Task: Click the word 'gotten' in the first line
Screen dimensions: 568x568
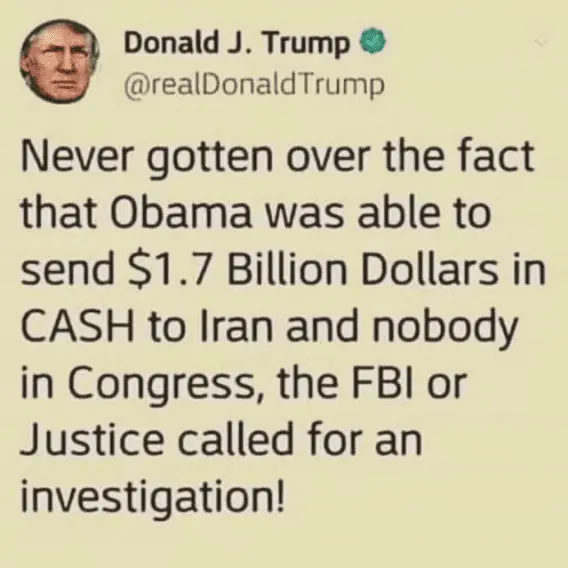Action: coord(209,159)
